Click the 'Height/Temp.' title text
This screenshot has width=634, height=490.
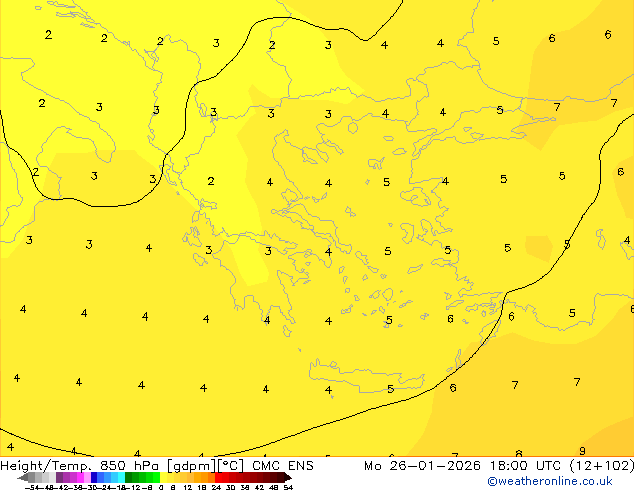(x=47, y=466)
